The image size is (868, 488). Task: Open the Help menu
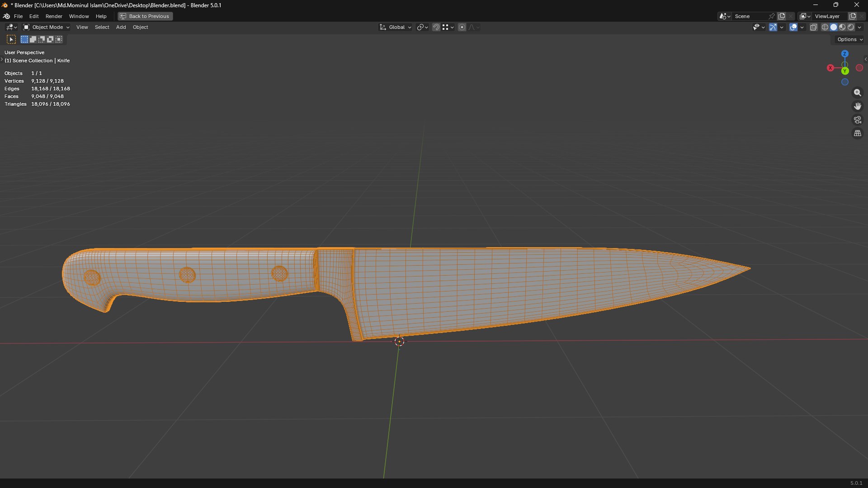coord(101,16)
